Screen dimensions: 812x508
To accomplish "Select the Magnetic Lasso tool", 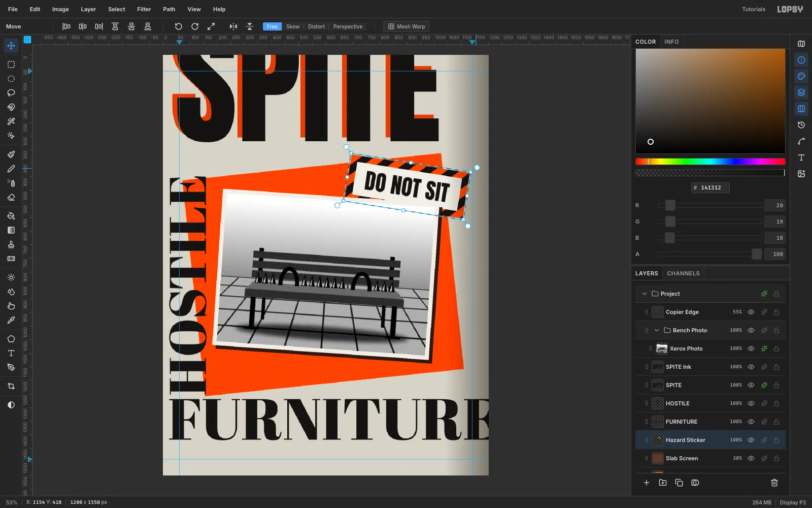I will pos(11,107).
